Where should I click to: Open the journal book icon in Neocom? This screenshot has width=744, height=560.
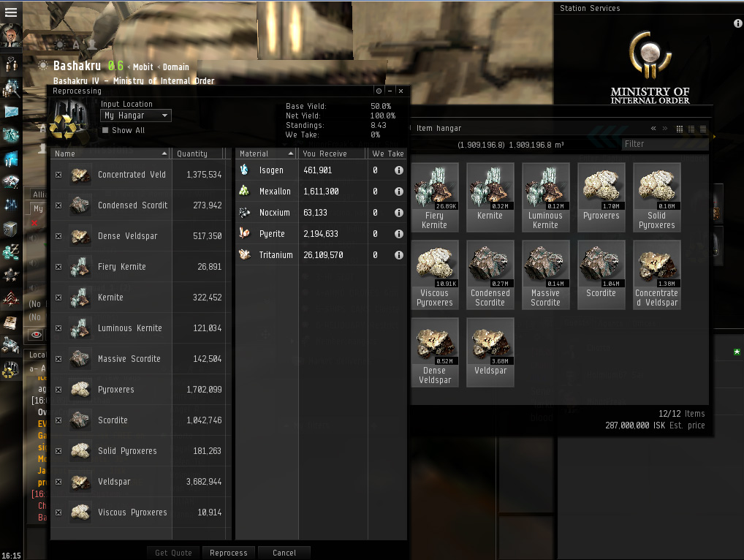pyautogui.click(x=10, y=322)
